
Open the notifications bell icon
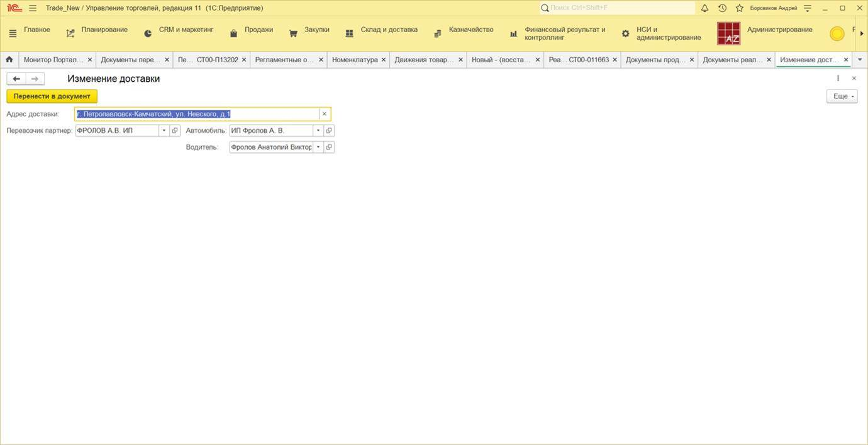pos(704,8)
